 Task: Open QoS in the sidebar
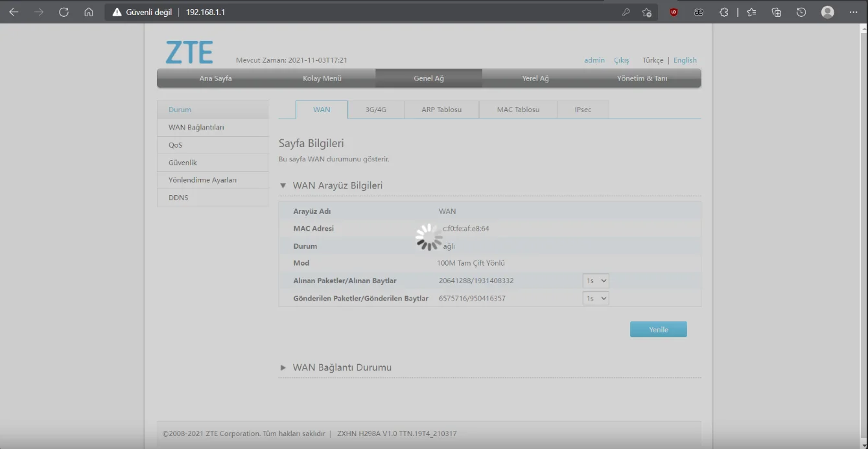point(213,145)
